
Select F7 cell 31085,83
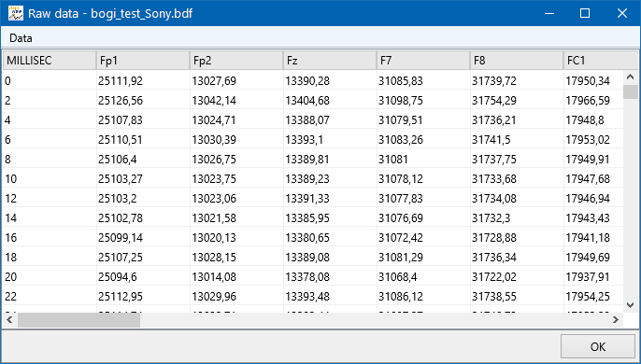(423, 81)
